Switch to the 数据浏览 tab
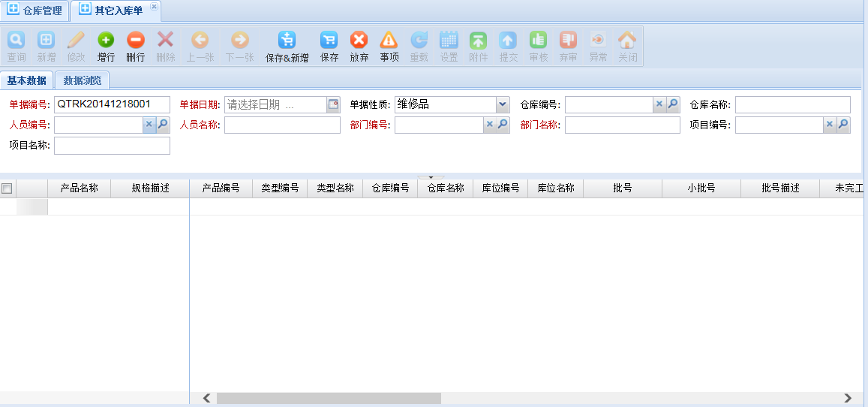 coord(82,80)
